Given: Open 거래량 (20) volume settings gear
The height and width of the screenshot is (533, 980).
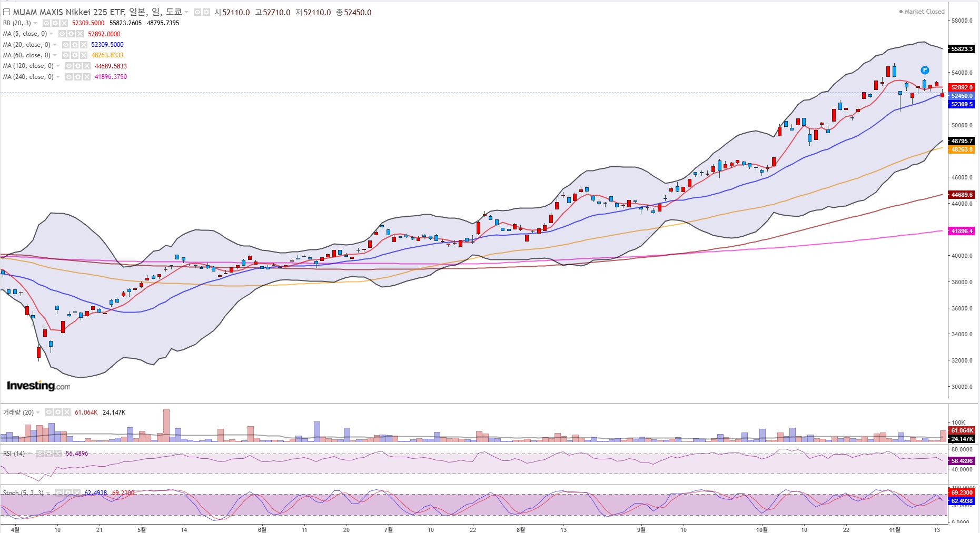Looking at the screenshot, I should pos(58,413).
